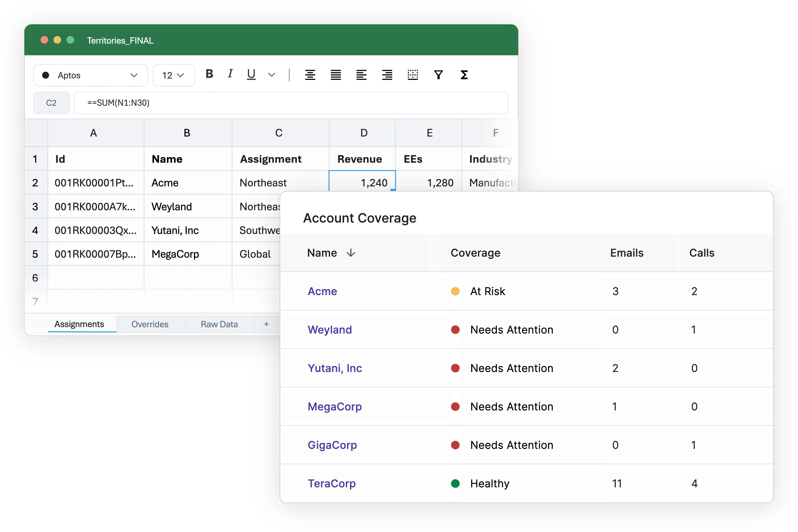Click the Weyland cell in the spreadsheet
798x532 pixels.
point(188,206)
